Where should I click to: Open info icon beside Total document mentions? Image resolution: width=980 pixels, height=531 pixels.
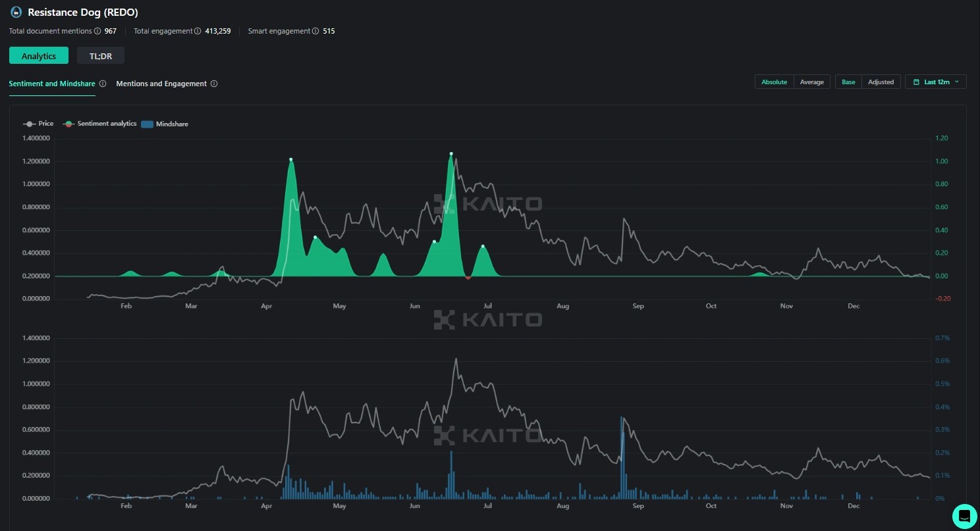97,31
